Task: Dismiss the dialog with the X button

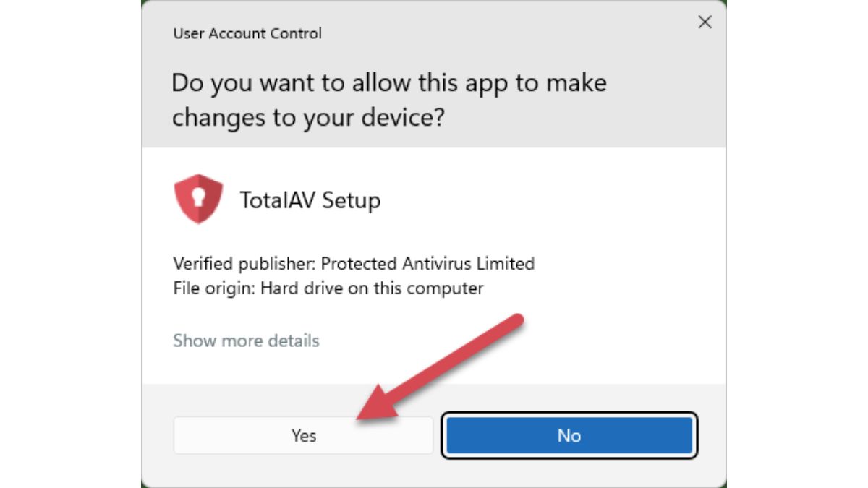Action: click(x=705, y=22)
